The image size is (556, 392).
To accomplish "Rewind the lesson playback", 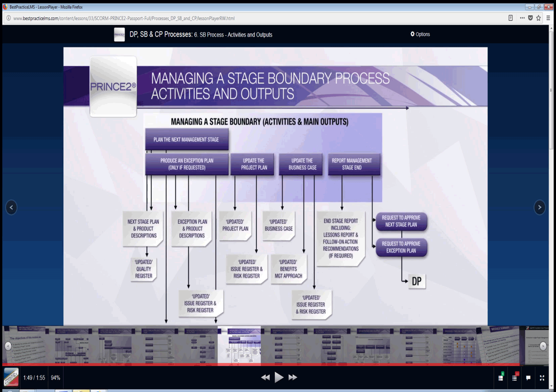I will tap(265, 377).
